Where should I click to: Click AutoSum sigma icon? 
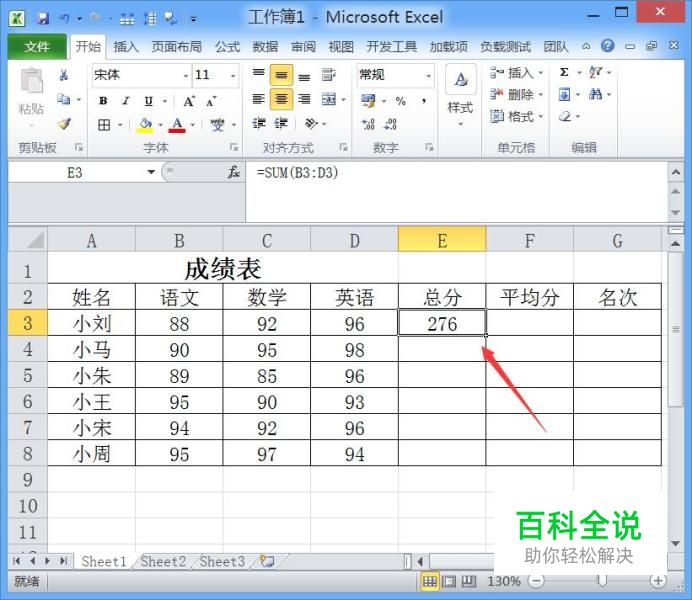[x=564, y=72]
